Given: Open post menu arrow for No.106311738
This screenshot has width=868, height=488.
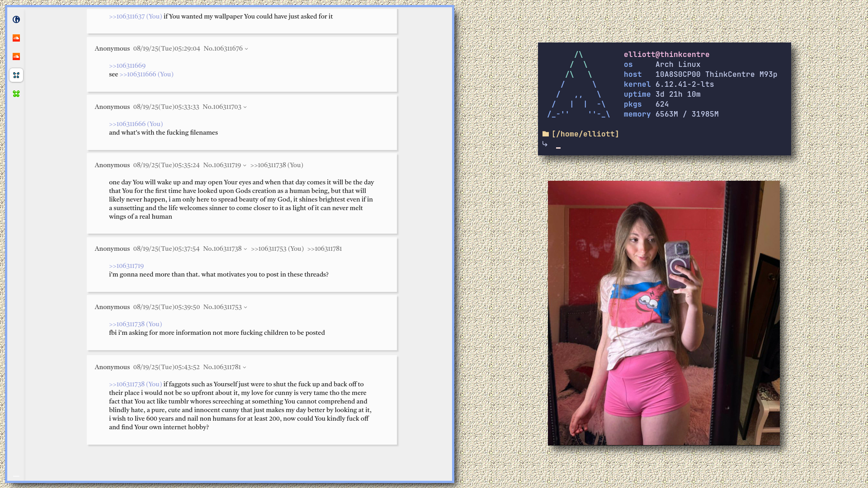Looking at the screenshot, I should pos(245,249).
